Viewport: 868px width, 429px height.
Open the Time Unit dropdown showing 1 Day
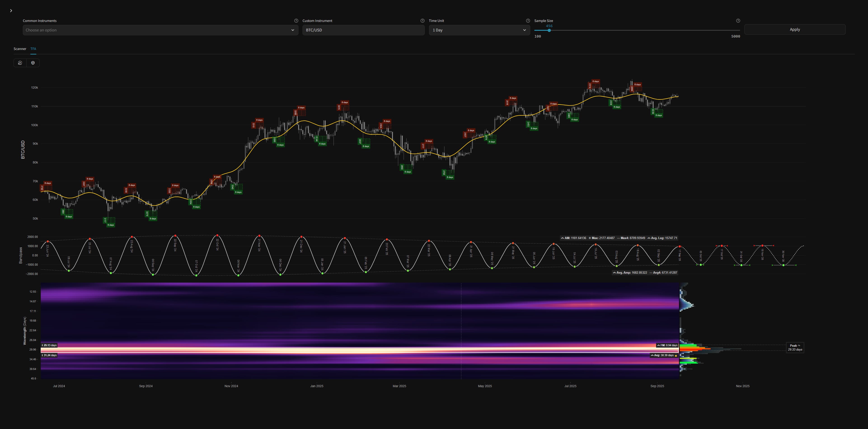point(479,30)
